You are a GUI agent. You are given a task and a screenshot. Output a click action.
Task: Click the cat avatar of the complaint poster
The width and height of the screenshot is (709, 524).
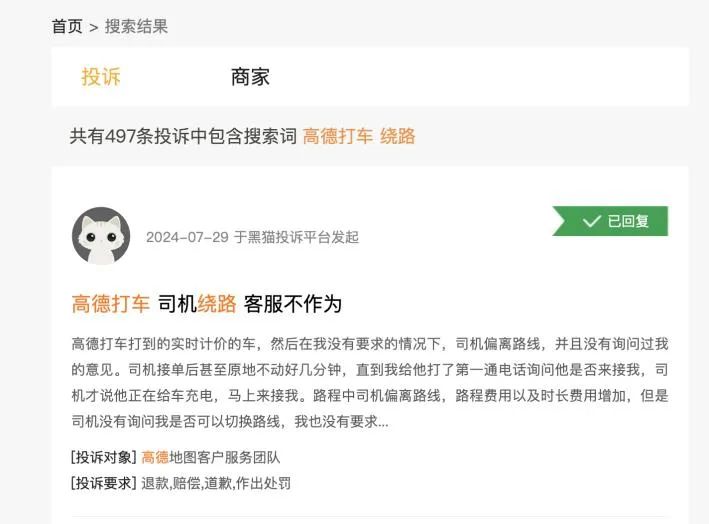click(101, 236)
